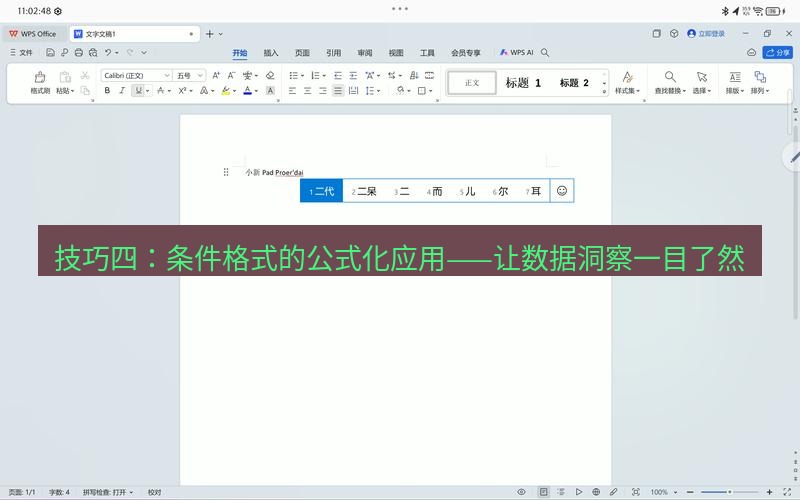
Task: Click the web layout globe status icon
Action: point(596,492)
